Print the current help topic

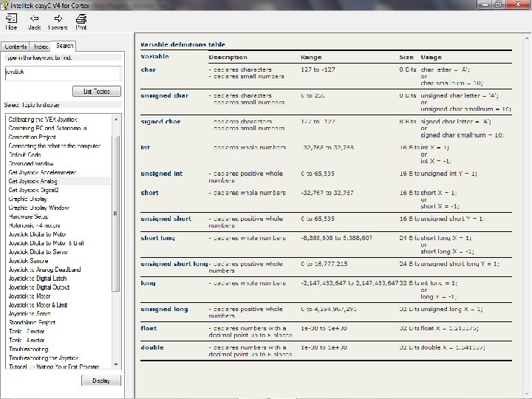(81, 22)
